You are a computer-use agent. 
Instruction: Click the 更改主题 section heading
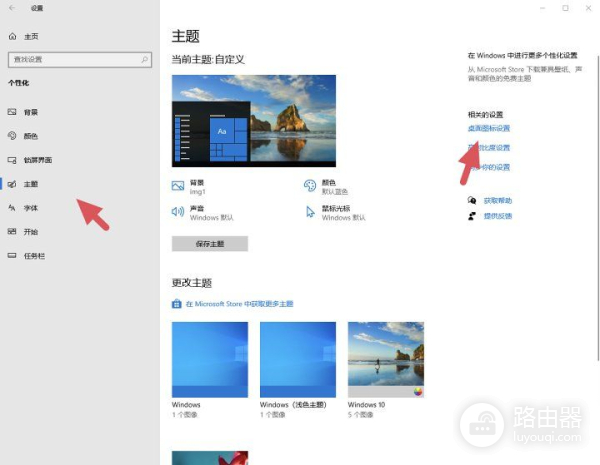pos(192,283)
